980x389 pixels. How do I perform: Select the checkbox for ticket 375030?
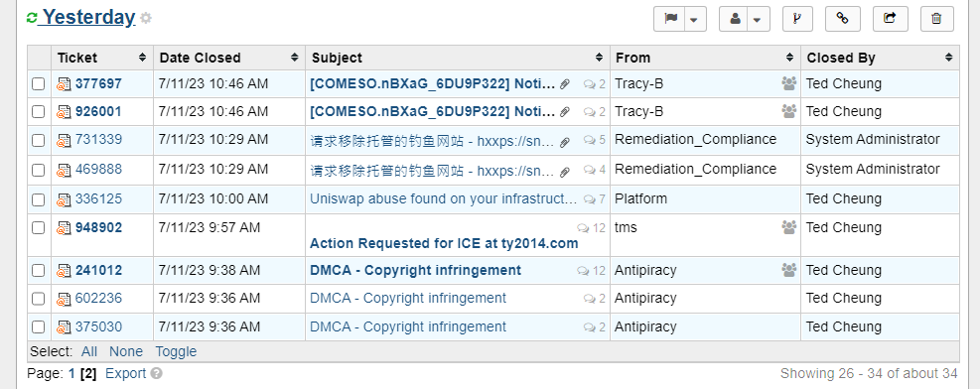click(38, 326)
